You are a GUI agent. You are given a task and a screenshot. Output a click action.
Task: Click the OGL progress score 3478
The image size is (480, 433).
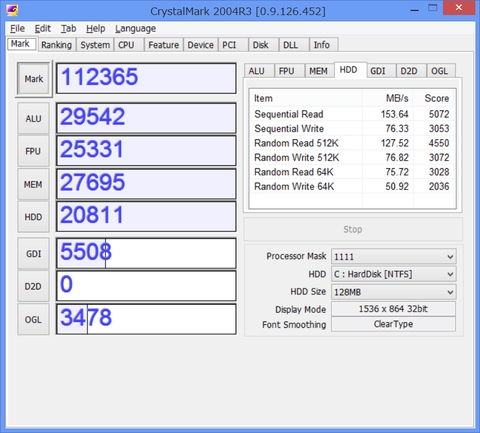pos(146,319)
